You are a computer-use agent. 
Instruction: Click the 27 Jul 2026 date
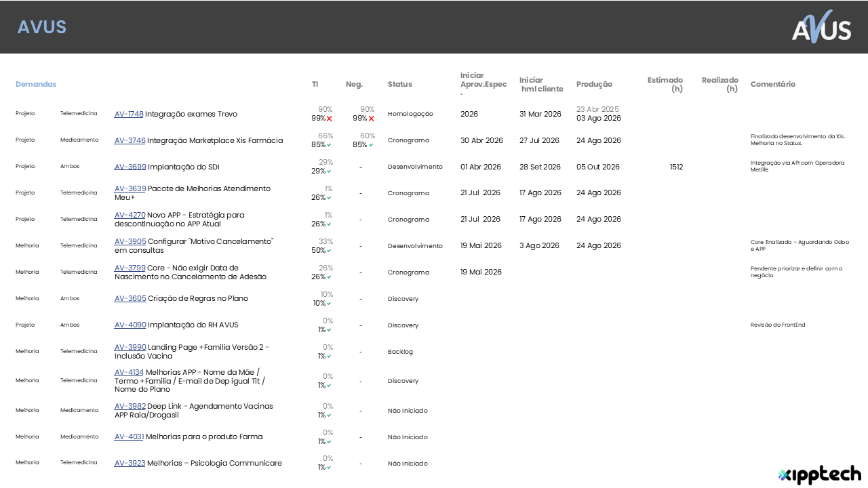540,140
